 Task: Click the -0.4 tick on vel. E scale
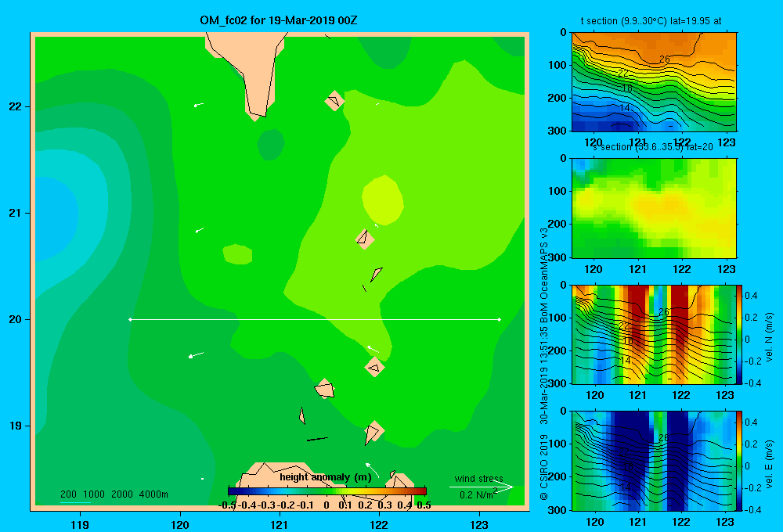753,509
